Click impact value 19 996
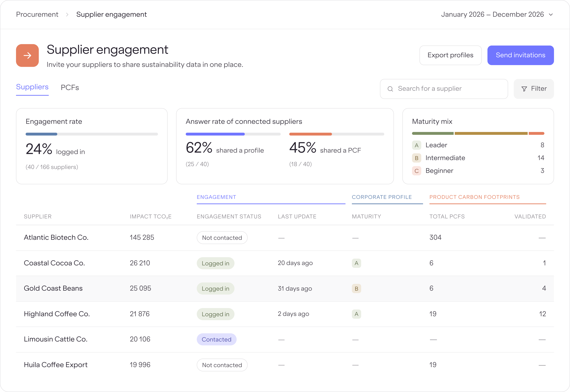 (x=140, y=365)
